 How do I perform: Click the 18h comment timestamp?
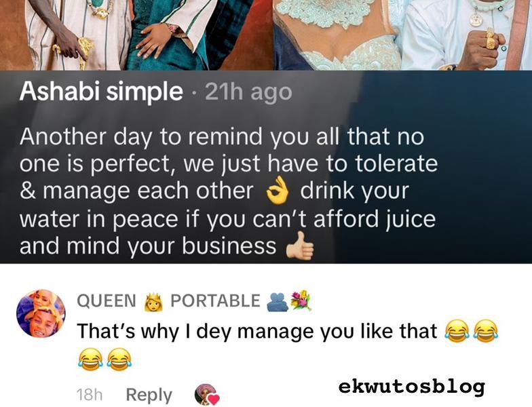[90, 395]
